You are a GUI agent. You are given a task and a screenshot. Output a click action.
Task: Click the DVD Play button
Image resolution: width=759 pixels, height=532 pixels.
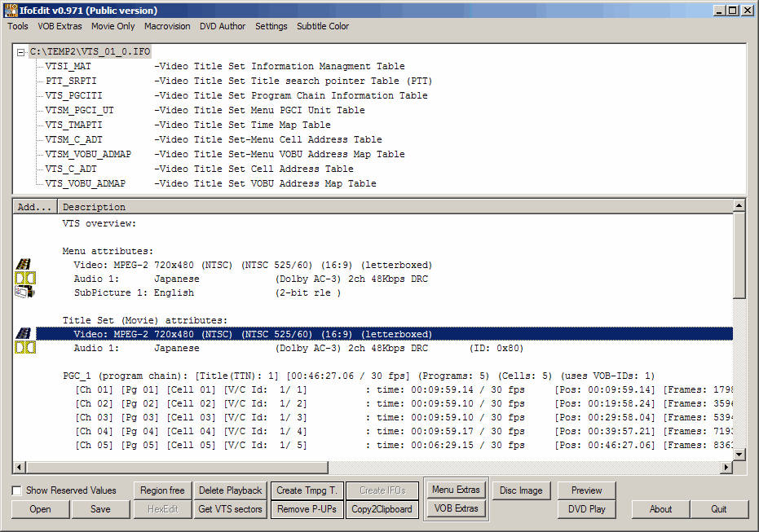click(586, 509)
